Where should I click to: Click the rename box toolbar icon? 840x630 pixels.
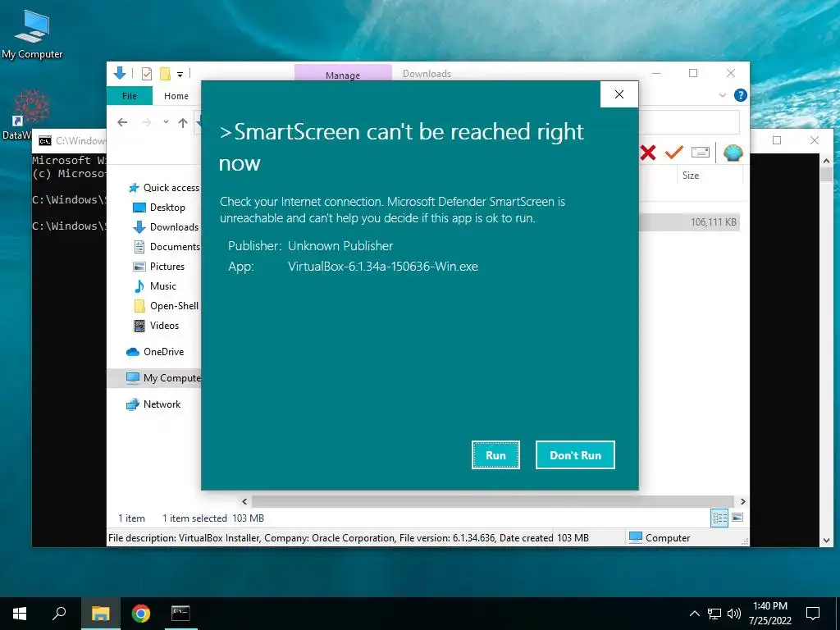click(701, 153)
